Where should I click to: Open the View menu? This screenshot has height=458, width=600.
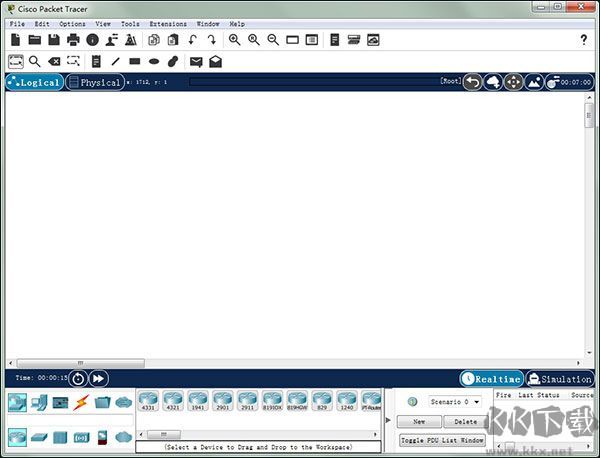(103, 24)
